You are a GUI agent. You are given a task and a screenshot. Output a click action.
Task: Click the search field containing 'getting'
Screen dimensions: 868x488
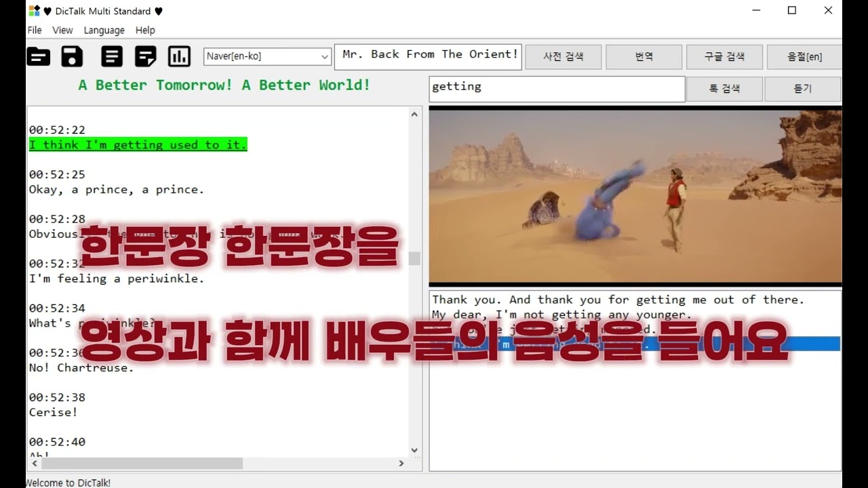[557, 89]
